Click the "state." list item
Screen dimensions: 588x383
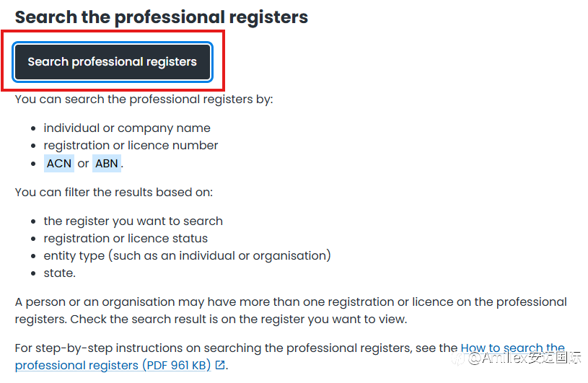(x=59, y=273)
